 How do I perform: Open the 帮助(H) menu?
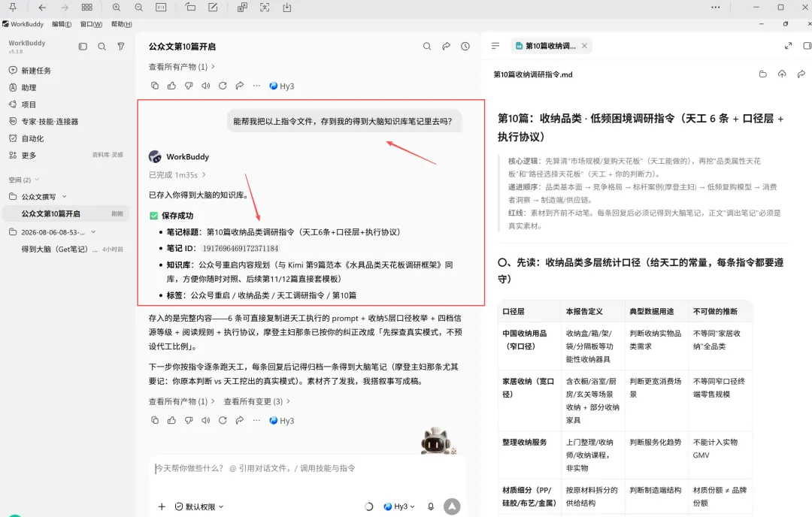(122, 24)
